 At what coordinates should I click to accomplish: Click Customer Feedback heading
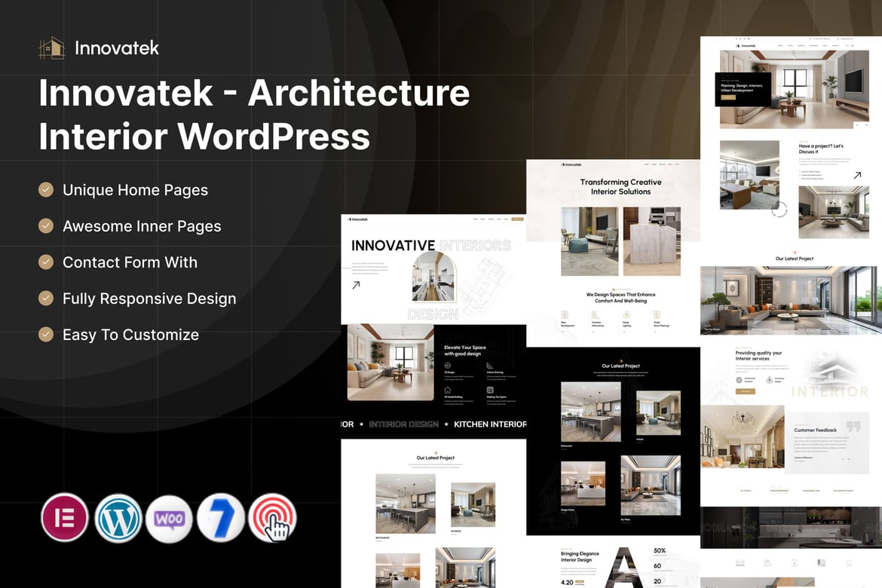coord(815,430)
